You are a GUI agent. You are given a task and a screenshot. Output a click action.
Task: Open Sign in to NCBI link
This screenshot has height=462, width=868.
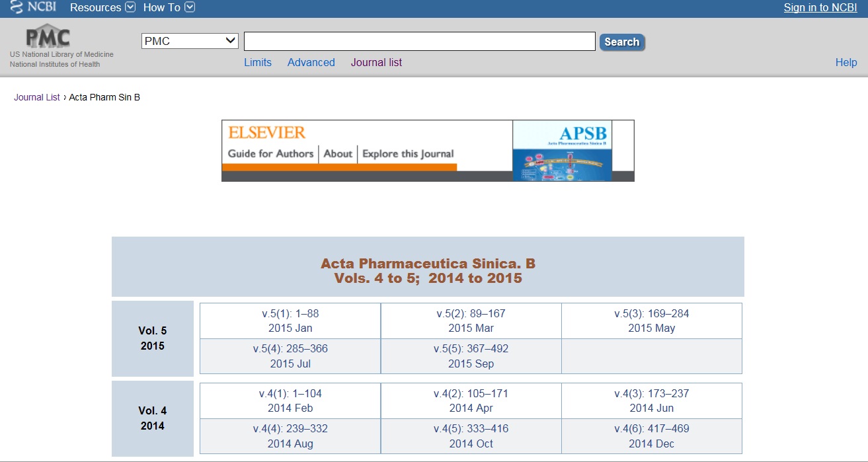(x=820, y=8)
